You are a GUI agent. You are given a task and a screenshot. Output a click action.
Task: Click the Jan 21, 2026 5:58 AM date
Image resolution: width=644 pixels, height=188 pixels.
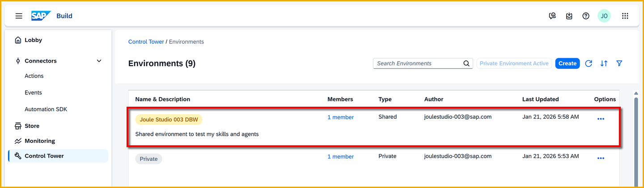click(x=551, y=117)
